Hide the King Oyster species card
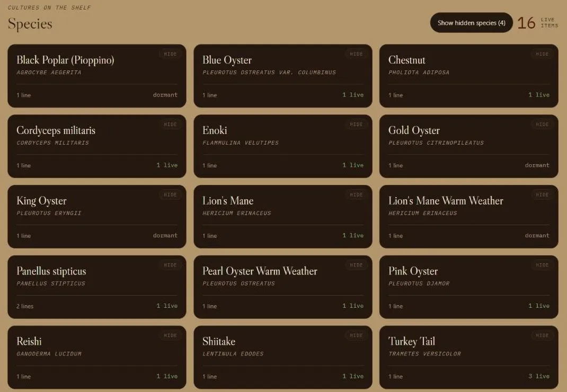 pyautogui.click(x=170, y=194)
